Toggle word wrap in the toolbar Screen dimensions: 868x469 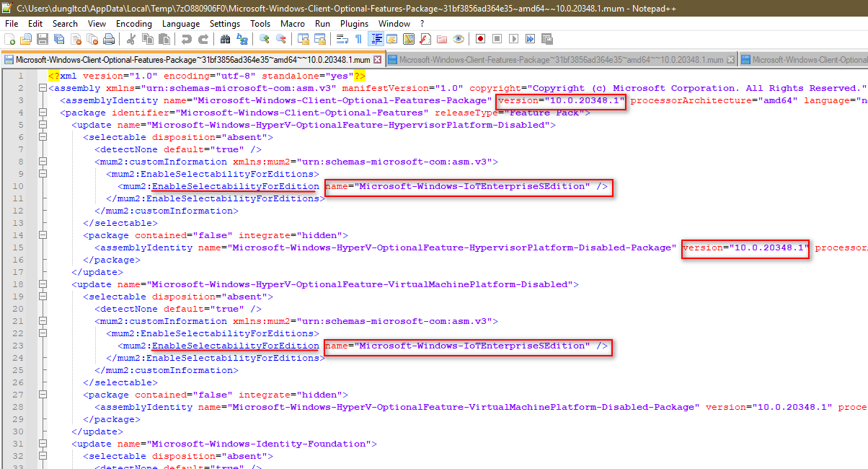tap(342, 38)
